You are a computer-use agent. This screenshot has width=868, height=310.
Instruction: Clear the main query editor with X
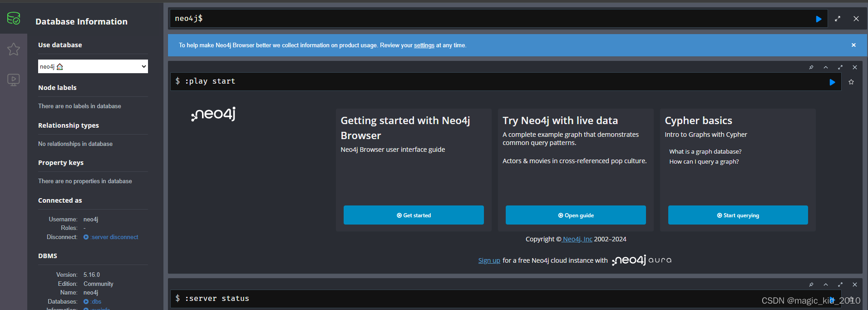856,19
